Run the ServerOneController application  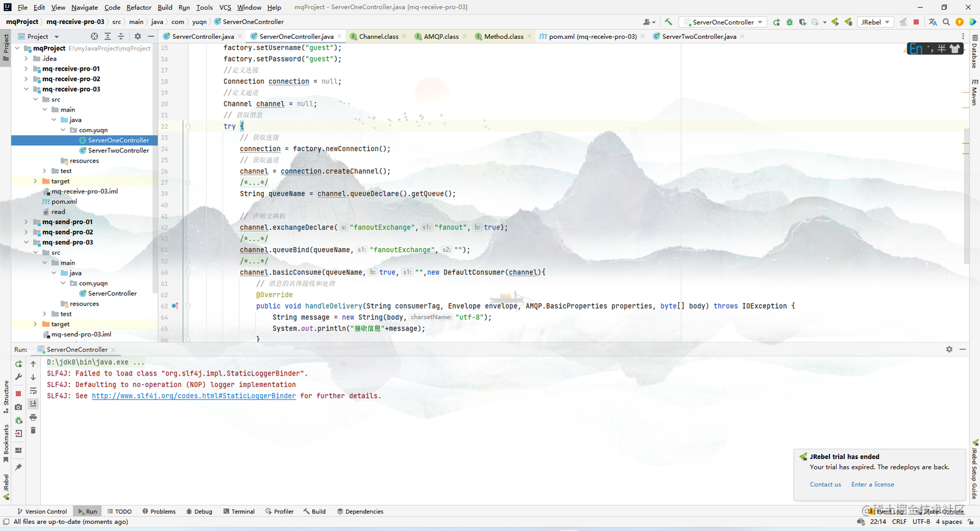tap(776, 21)
